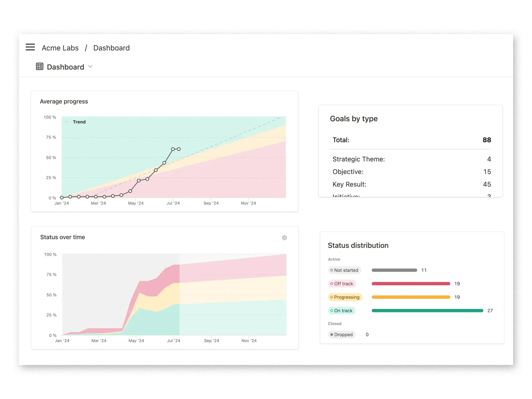Click the Strategic Theme row label
Screen dimensions: 532x399
pyautogui.click(x=359, y=159)
